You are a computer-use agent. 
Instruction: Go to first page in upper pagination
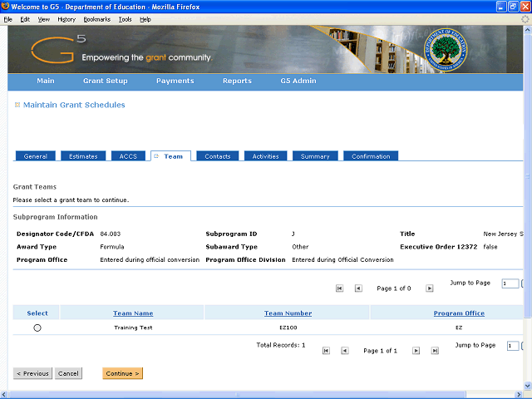[339, 288]
